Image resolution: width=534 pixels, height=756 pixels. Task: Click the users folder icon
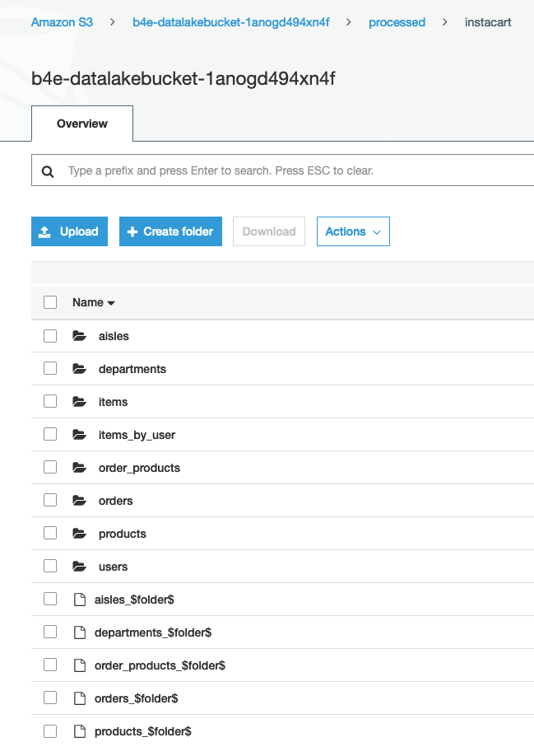(x=80, y=566)
